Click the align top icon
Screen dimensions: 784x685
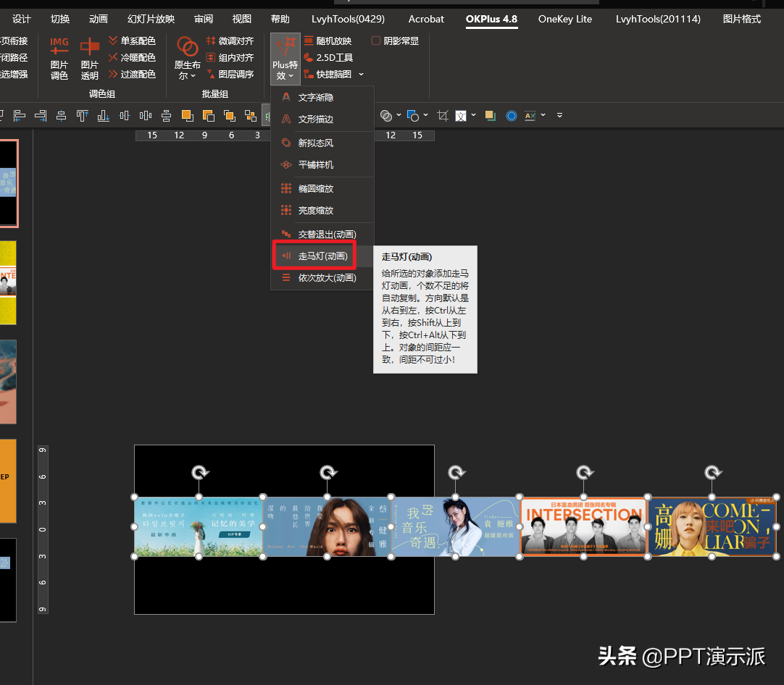click(x=82, y=116)
